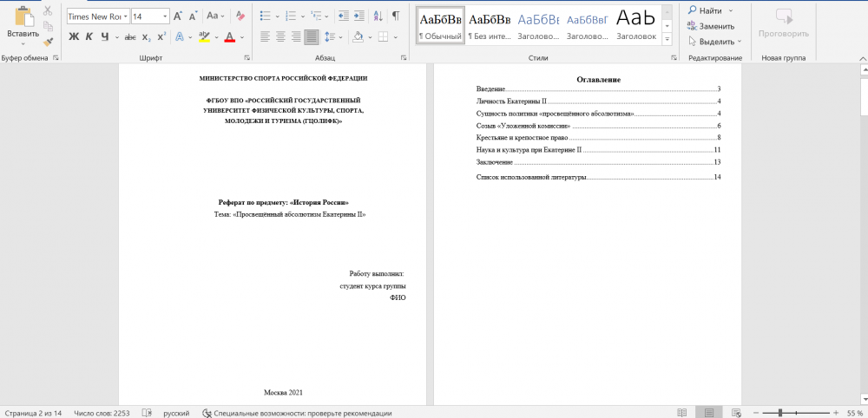This screenshot has width=868, height=418.
Task: Toggle justified paragraph alignment
Action: (311, 36)
